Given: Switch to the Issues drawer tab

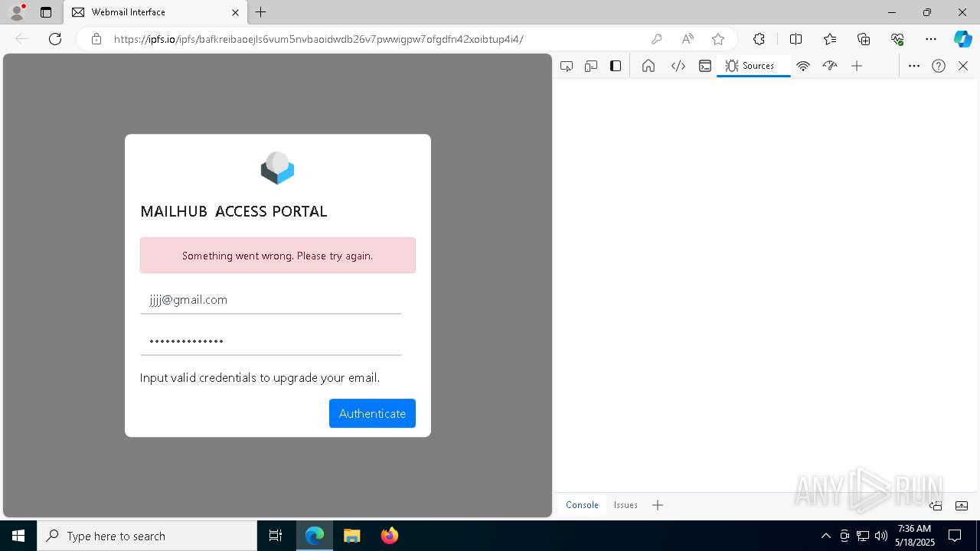Looking at the screenshot, I should (x=626, y=505).
